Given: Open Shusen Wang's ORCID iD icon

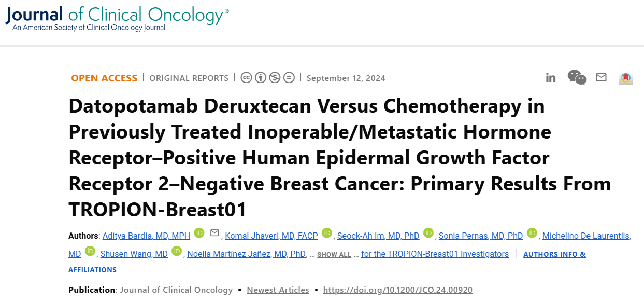Looking at the screenshot, I should (x=177, y=251).
